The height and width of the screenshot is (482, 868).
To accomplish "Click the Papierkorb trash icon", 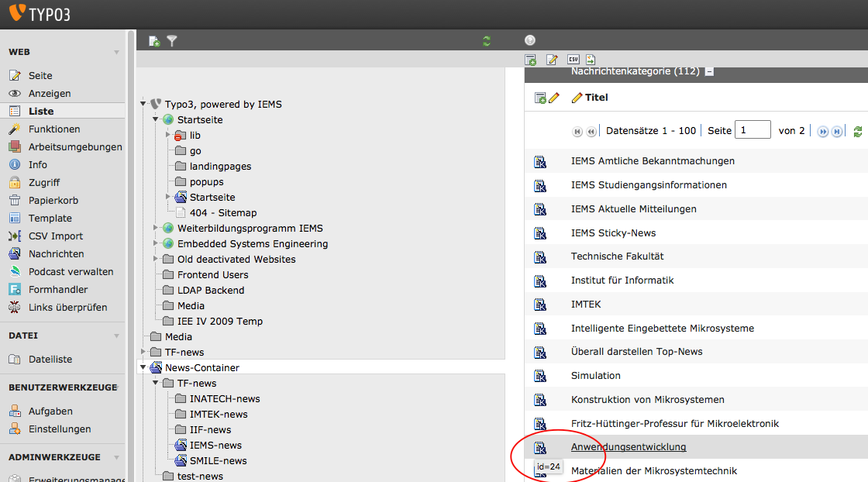I will (x=15, y=200).
